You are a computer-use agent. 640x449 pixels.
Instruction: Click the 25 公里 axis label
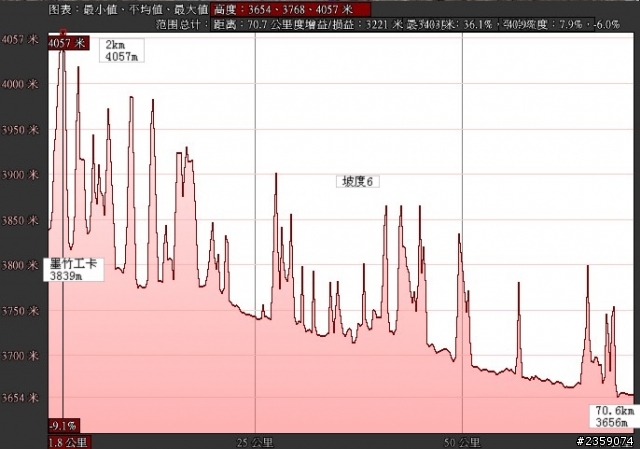256,442
